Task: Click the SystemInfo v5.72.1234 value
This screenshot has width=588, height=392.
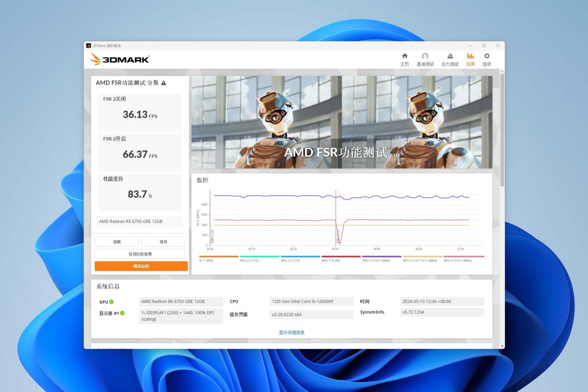Action: (x=442, y=312)
